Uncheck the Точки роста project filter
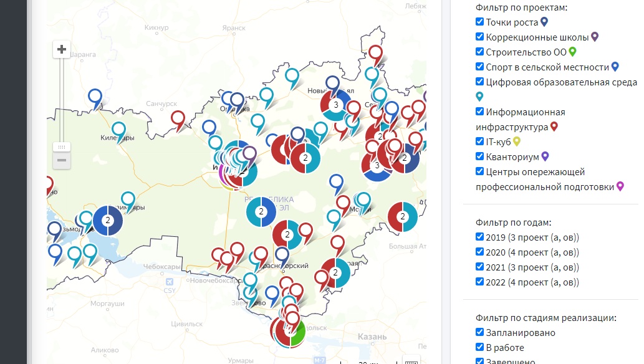 (x=479, y=22)
